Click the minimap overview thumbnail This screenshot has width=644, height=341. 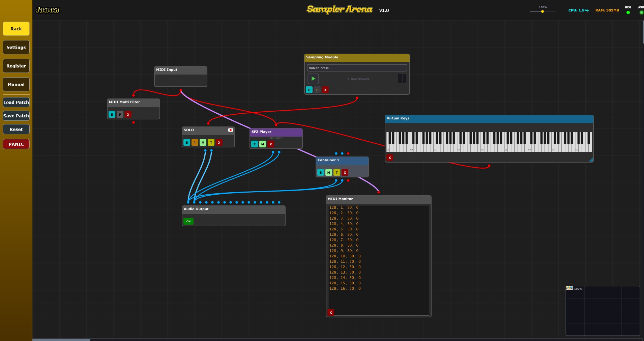click(x=603, y=311)
